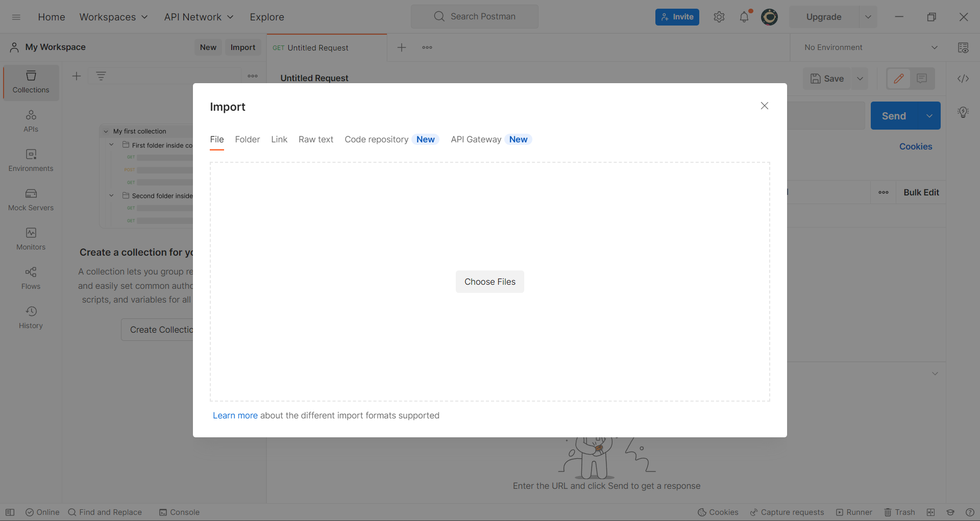Open the API Network dropdown
980x521 pixels.
click(x=199, y=17)
